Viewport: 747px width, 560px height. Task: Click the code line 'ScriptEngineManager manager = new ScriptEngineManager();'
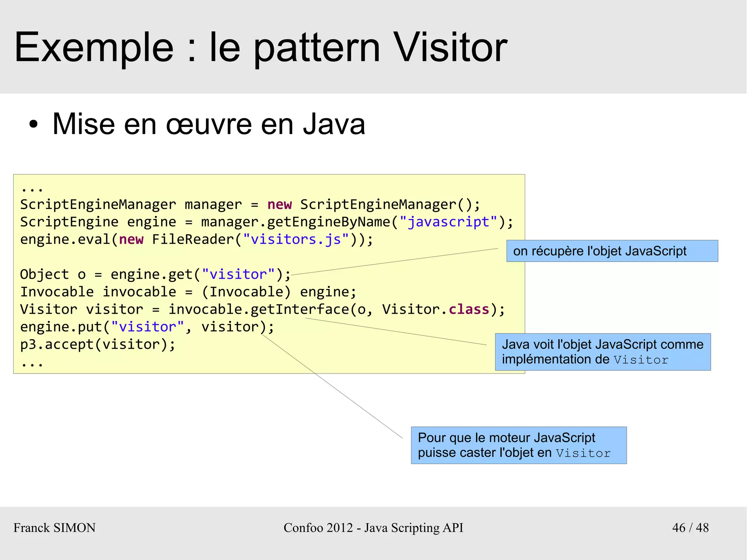click(x=250, y=205)
